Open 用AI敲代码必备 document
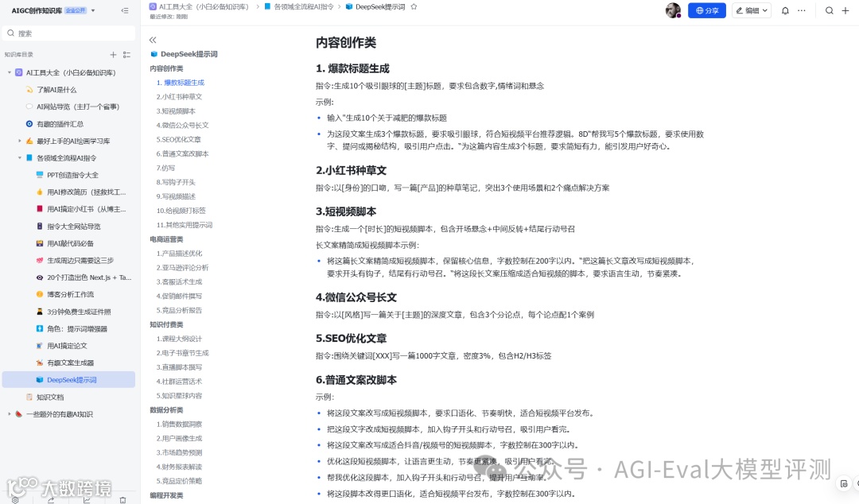 pos(70,243)
